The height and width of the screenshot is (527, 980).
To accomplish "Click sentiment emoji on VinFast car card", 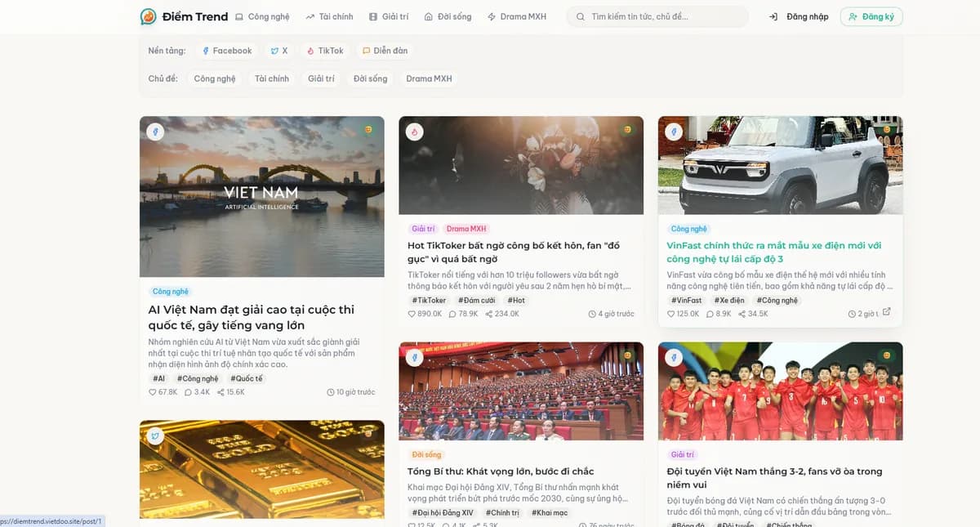I will [887, 130].
